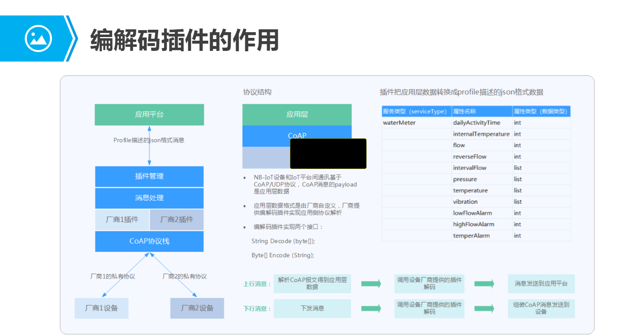Select the reverseFlow cell
Screen dimensions: 644x335
482,157
